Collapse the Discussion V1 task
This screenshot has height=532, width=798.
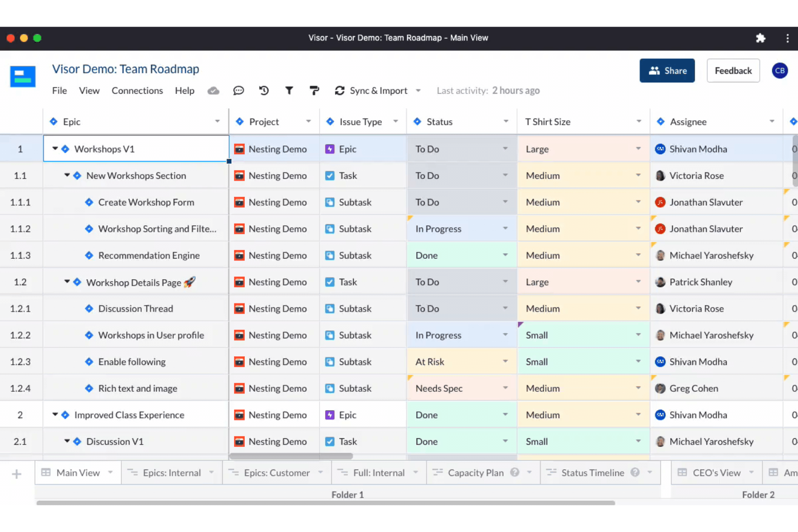67,440
